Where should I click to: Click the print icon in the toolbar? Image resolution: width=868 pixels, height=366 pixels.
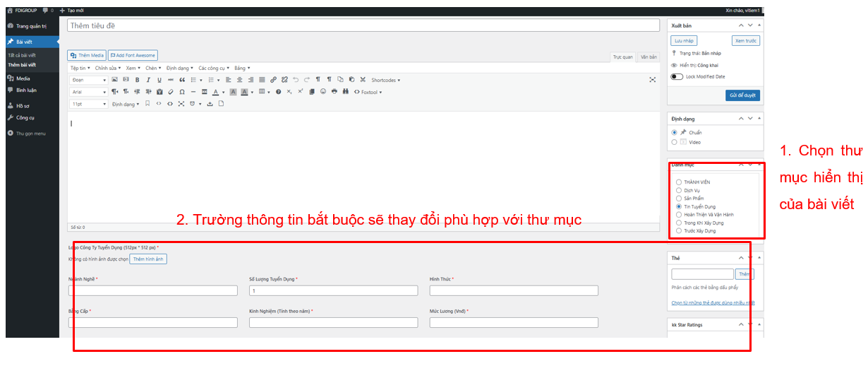[x=334, y=92]
